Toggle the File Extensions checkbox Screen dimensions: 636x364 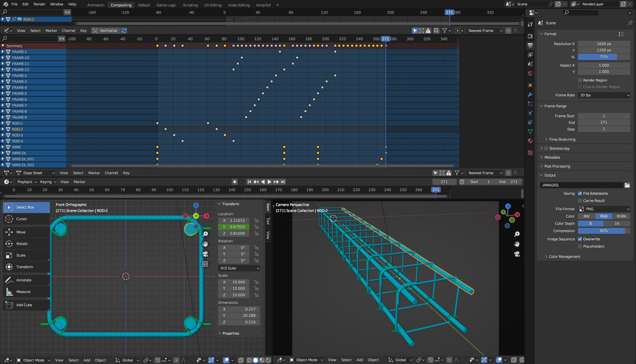coord(580,193)
